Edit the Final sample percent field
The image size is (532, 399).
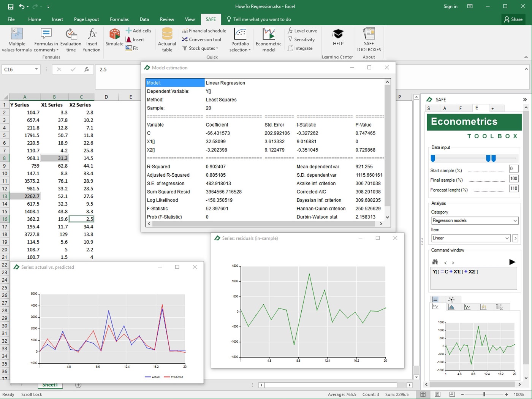tap(513, 179)
